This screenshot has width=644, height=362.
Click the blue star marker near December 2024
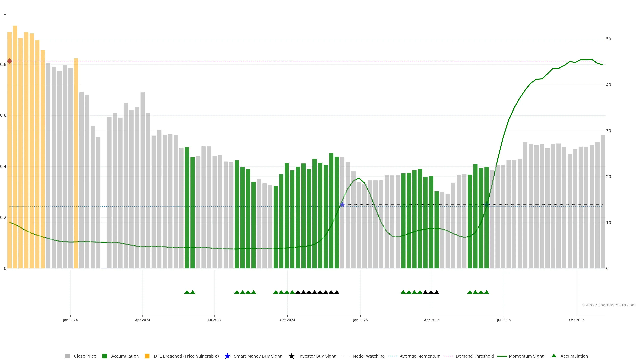tap(342, 205)
